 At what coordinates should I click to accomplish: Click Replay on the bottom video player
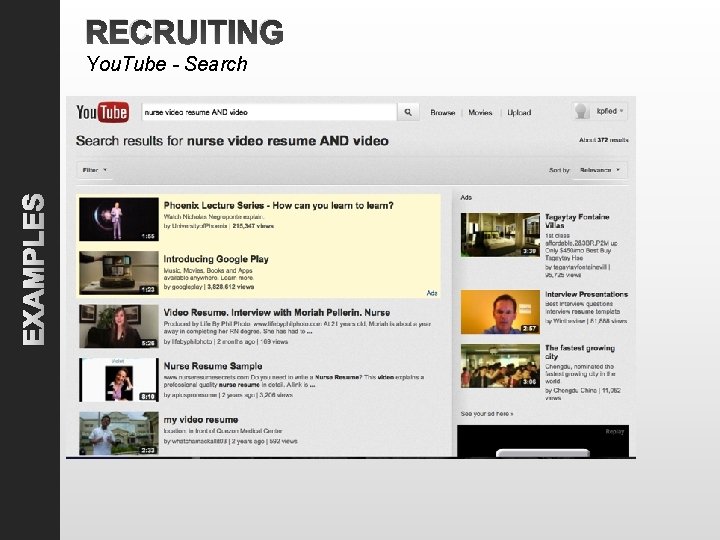(614, 432)
